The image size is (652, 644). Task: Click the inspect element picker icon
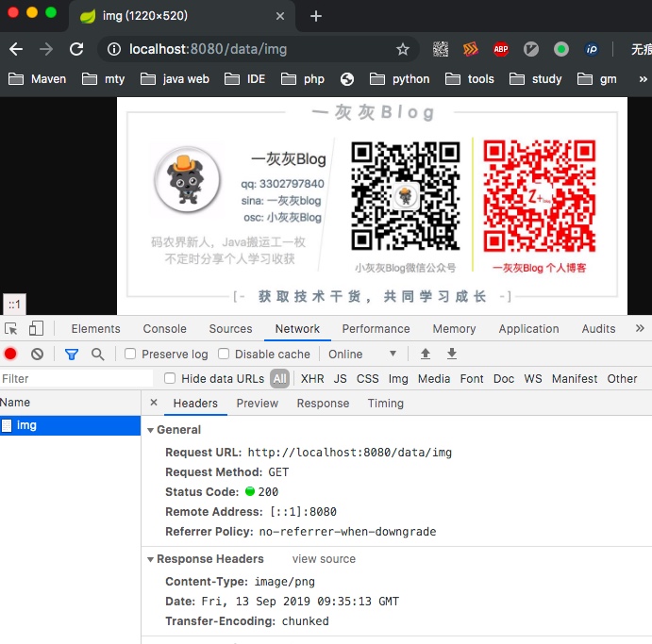tap(11, 329)
